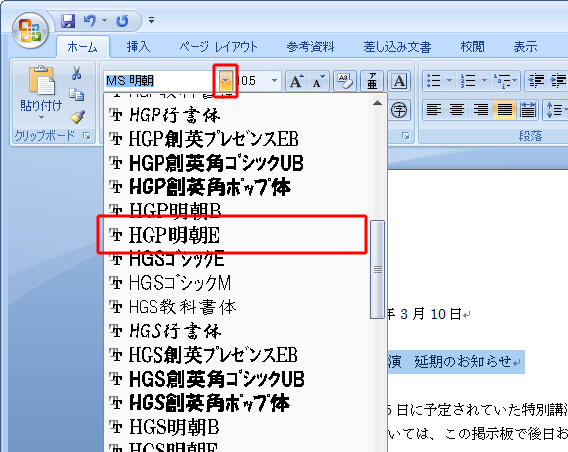Center the paragraph text

click(457, 109)
